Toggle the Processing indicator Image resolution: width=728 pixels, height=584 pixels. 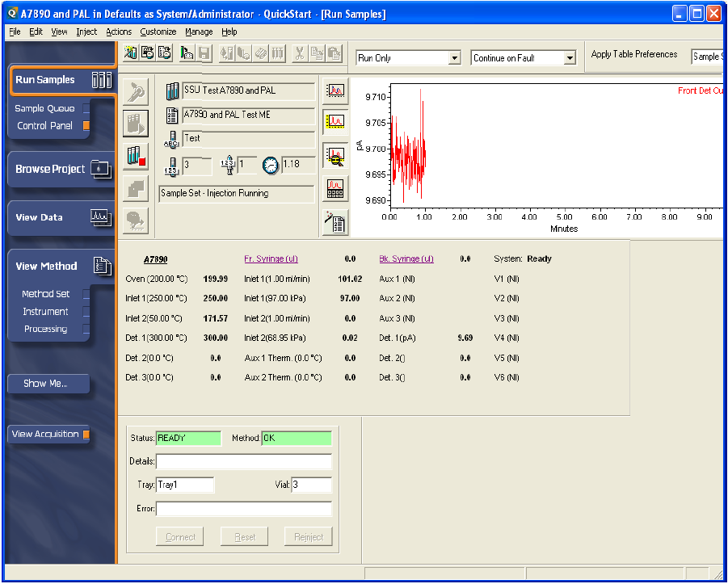(86, 329)
